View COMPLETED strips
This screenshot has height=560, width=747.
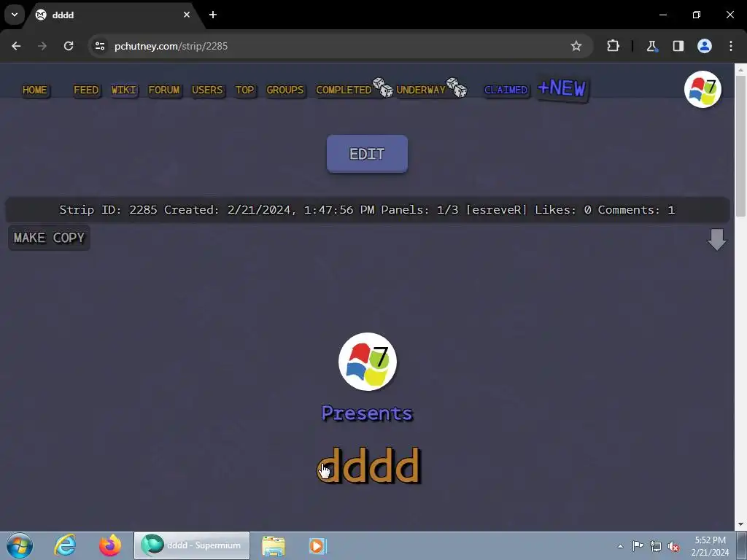click(x=344, y=90)
